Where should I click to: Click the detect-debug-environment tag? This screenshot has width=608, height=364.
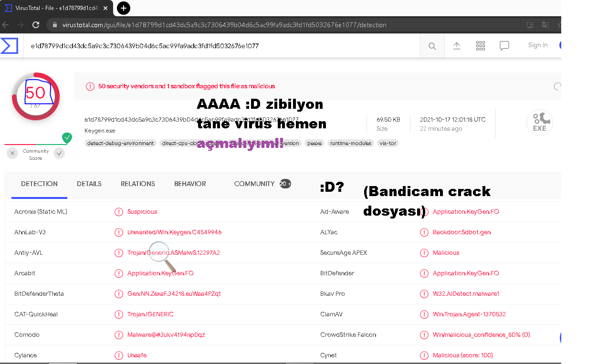[121, 143]
